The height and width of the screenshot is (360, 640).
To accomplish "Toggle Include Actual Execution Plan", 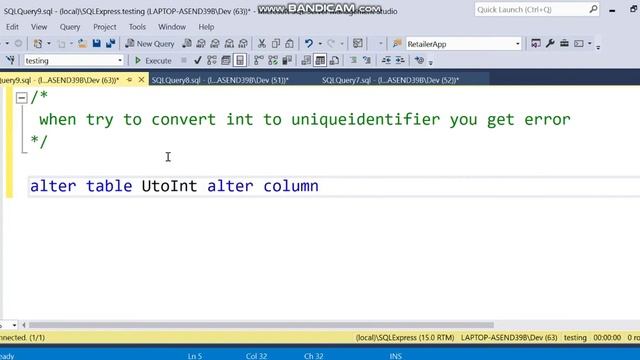I will point(259,60).
